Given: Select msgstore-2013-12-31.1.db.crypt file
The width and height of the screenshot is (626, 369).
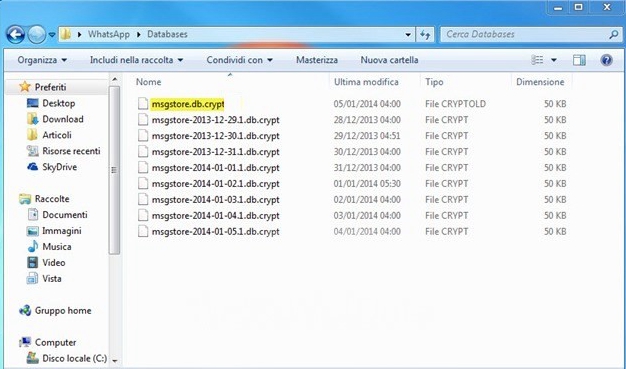Looking at the screenshot, I should (215, 152).
